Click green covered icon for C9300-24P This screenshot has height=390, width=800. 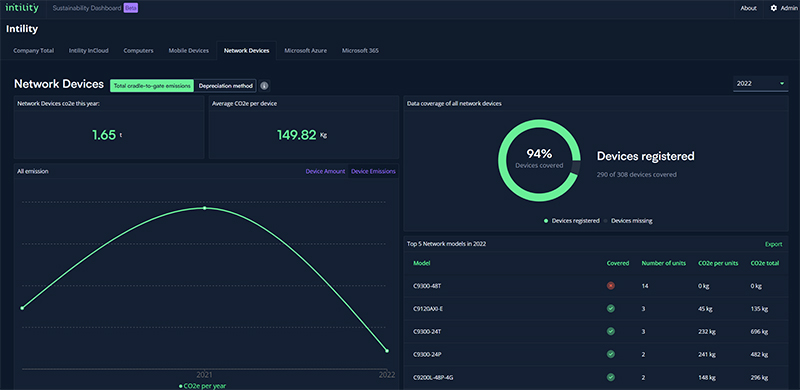tap(610, 354)
